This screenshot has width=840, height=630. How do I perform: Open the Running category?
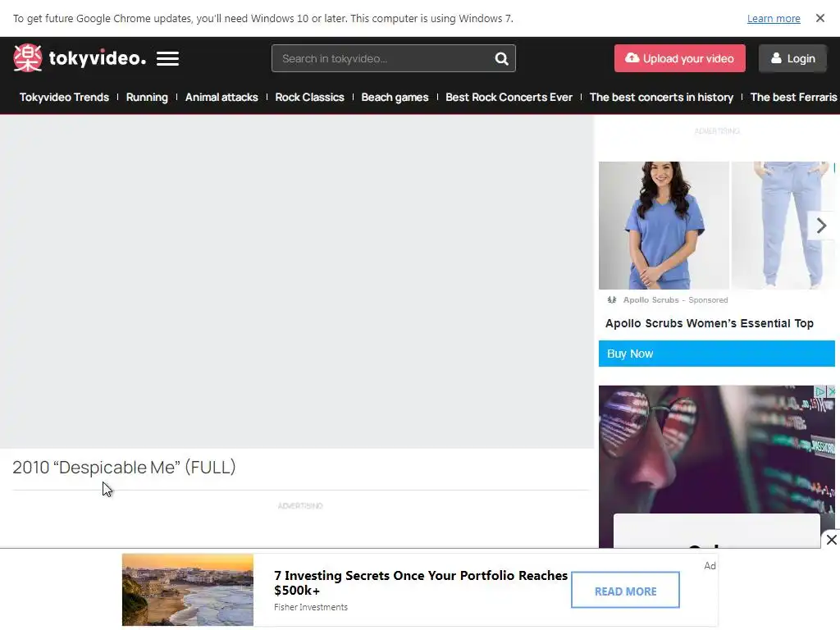[x=147, y=97]
